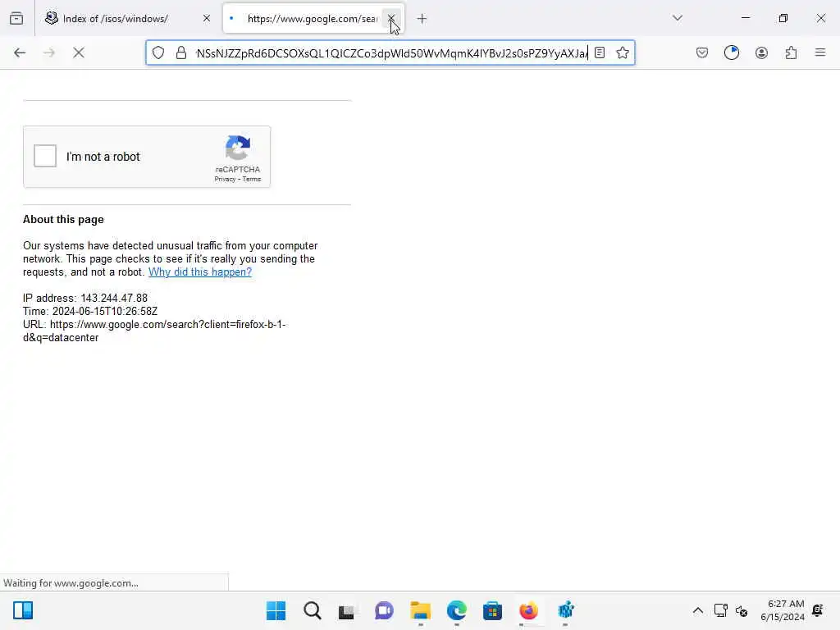
Task: Open the Windows widgets panel icon
Action: [x=23, y=610]
